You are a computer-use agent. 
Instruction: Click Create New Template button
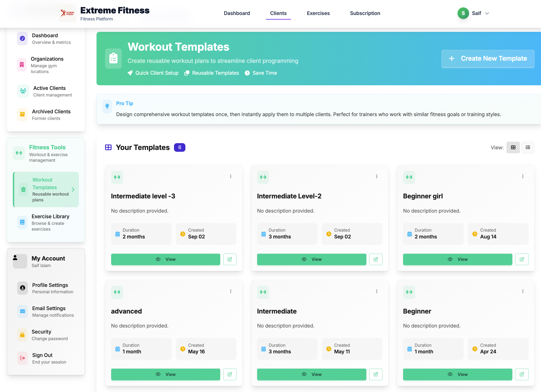click(x=488, y=58)
